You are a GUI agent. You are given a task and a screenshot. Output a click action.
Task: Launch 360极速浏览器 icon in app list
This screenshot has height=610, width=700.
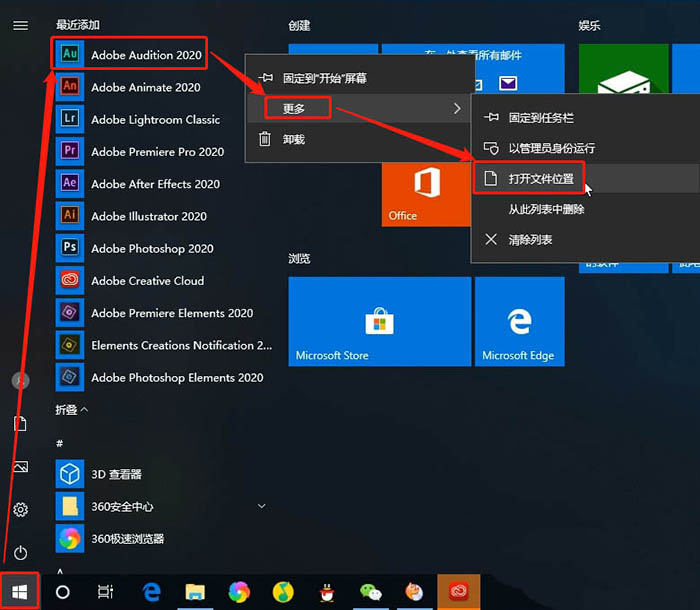[70, 538]
